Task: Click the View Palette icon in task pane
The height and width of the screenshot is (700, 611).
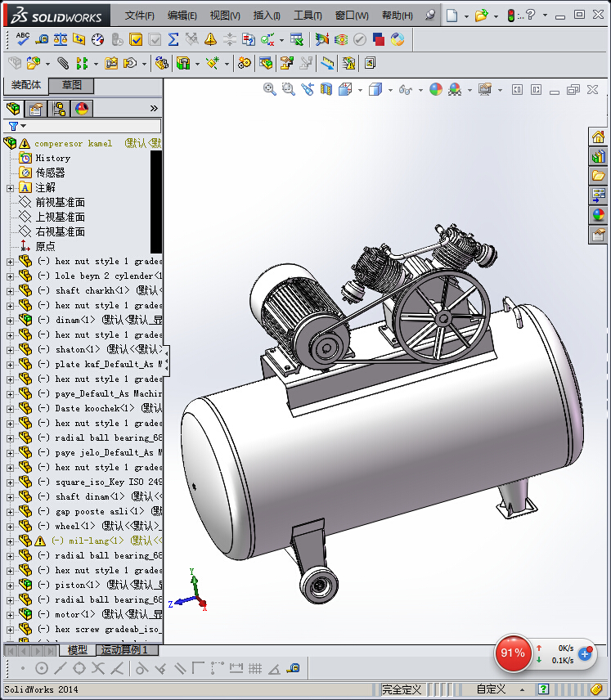Action: pyautogui.click(x=599, y=195)
